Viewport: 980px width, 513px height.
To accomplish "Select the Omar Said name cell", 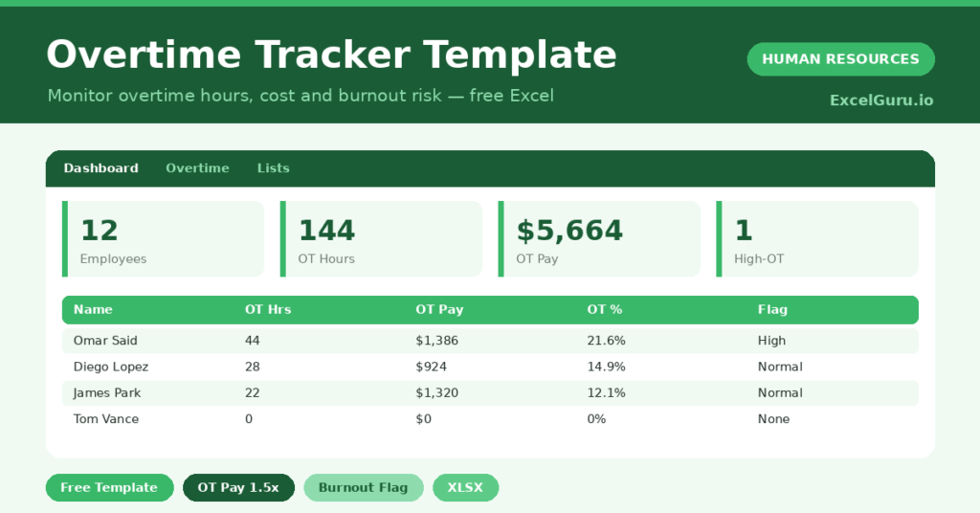I will (105, 341).
